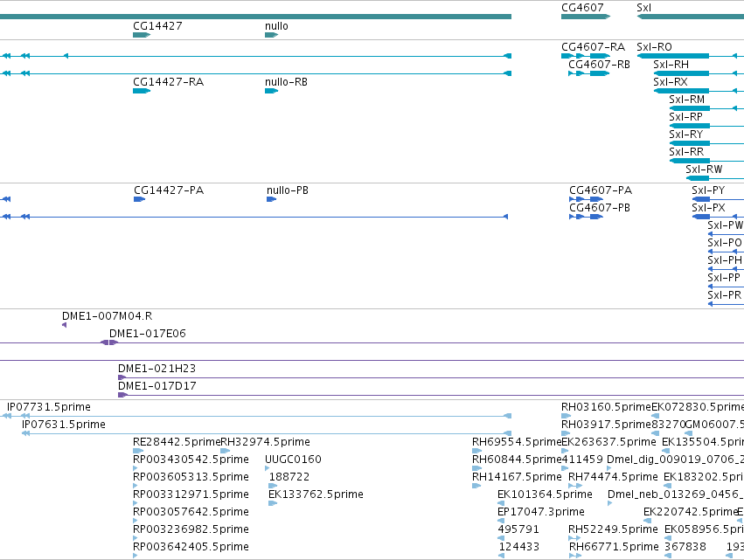Select the teal gene arrow beneath the nullo label
The image size is (744, 560).
[x=271, y=35]
